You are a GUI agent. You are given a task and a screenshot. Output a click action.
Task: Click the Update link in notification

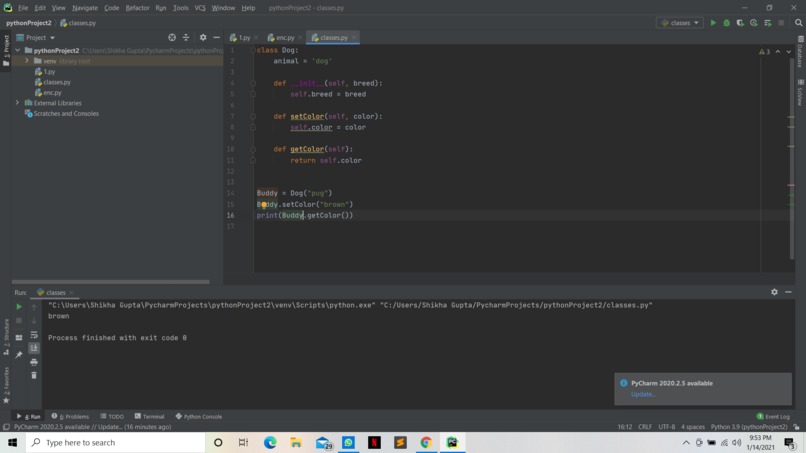click(643, 394)
